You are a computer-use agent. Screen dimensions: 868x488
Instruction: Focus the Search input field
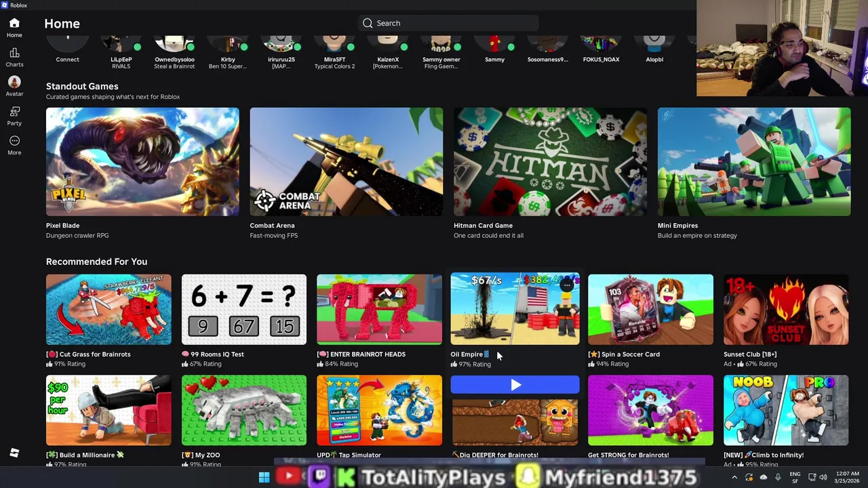click(x=448, y=23)
